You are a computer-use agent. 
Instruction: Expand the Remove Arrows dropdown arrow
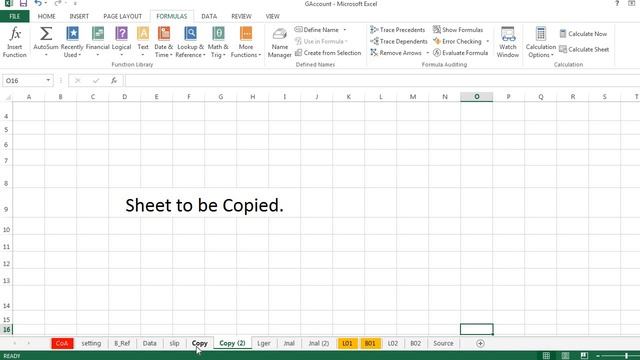(x=427, y=53)
